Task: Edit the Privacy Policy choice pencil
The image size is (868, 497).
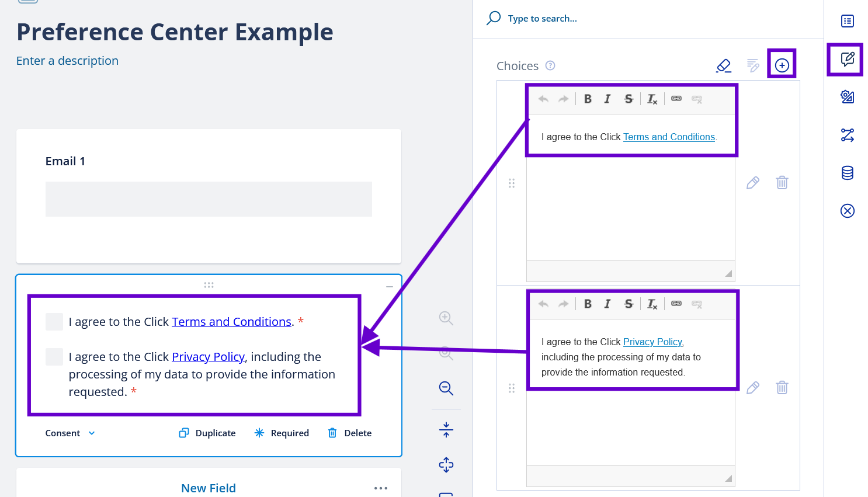Action: coord(753,388)
